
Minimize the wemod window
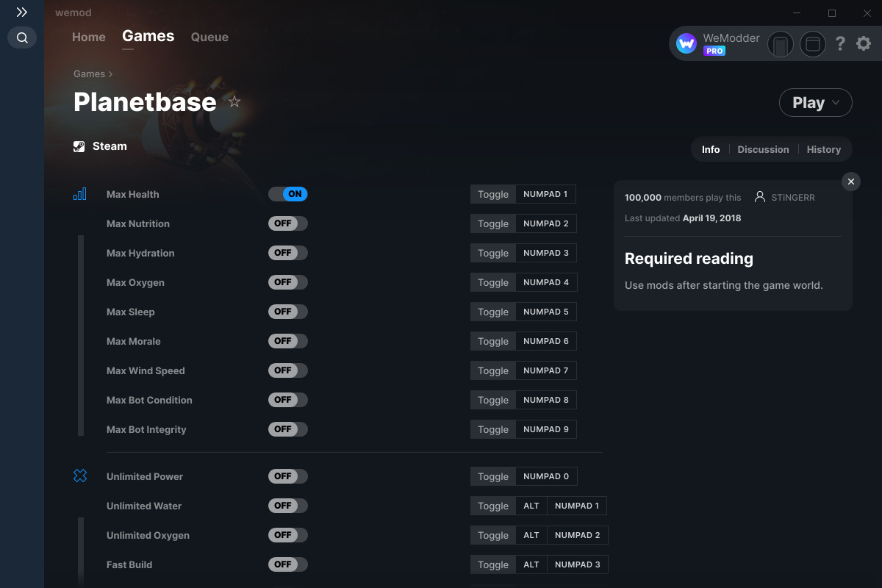coord(798,13)
